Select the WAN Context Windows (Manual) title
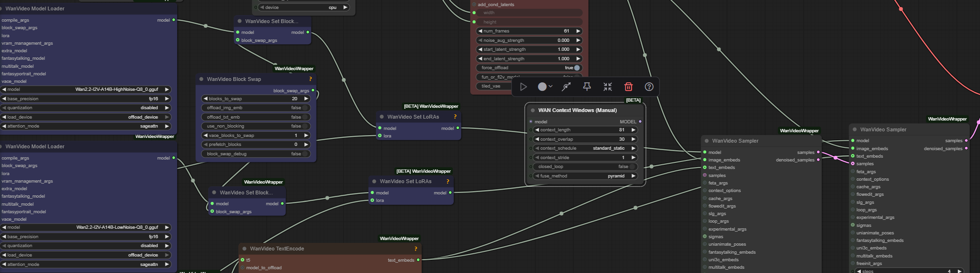980x273 pixels. (x=578, y=110)
